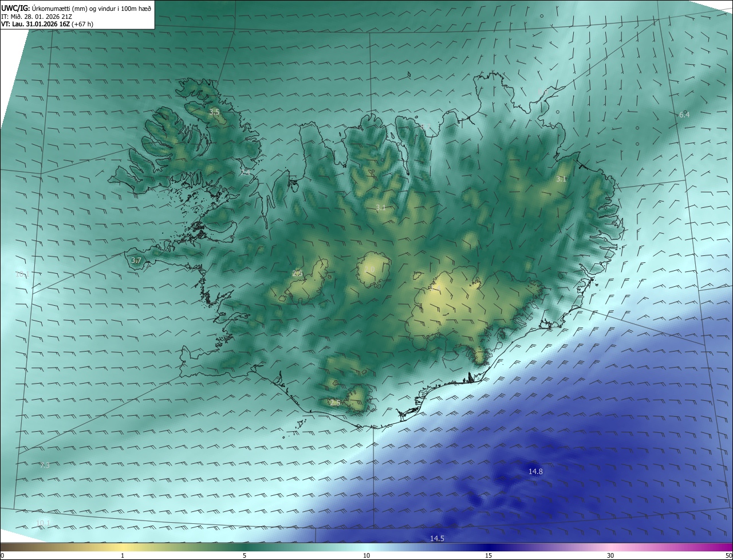Click the 7.3 value label southwest of Iceland

(45, 465)
